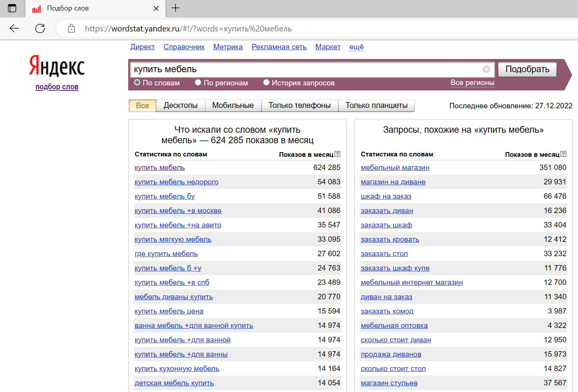Viewport: 578px width, 392px height.
Task: Open query купить мебель +для ванны
Action: (181, 354)
